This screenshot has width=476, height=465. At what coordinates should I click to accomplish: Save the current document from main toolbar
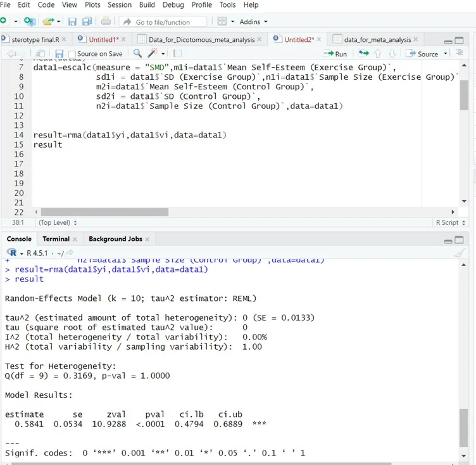point(72,22)
